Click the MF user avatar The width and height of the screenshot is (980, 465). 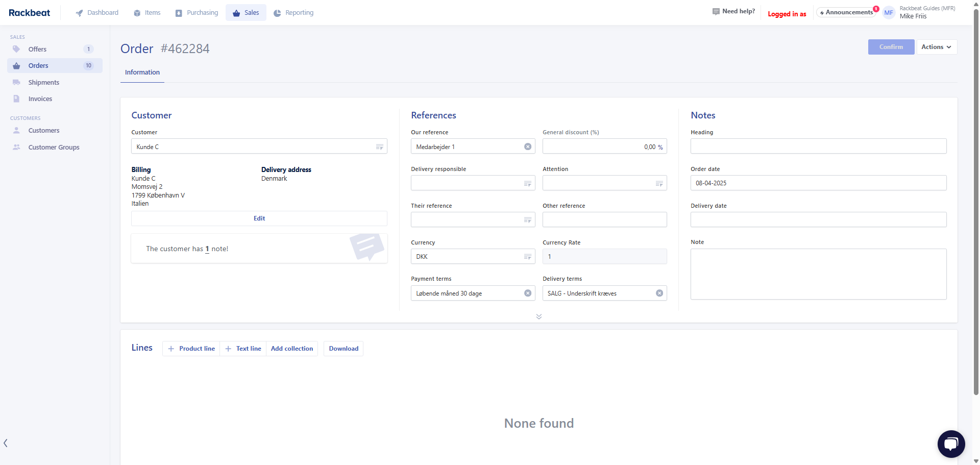point(889,13)
